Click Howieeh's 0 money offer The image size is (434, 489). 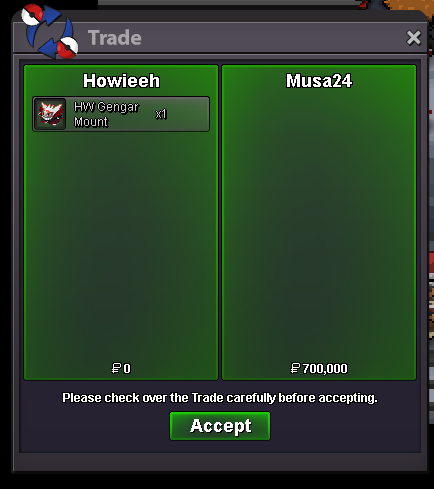pos(121,368)
